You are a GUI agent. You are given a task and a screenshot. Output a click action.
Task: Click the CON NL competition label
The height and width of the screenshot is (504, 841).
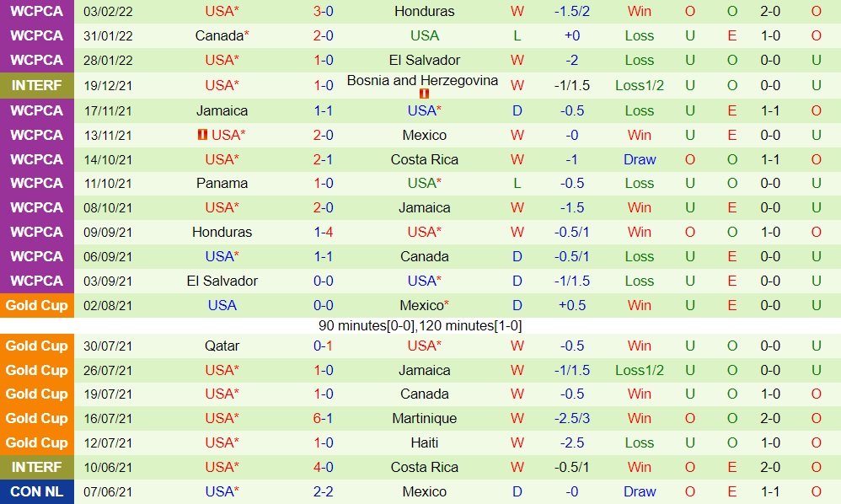pyautogui.click(x=37, y=491)
